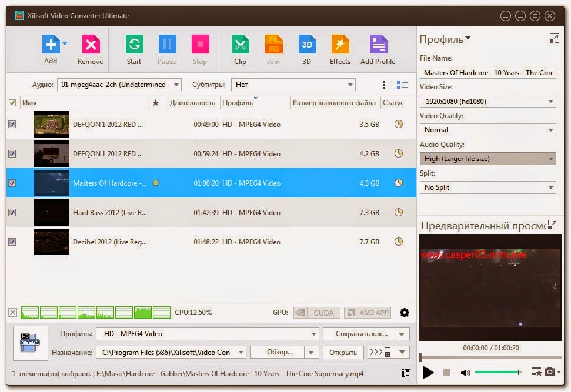The image size is (571, 392).
Task: Start conversion with the Start icon
Action: [x=135, y=45]
